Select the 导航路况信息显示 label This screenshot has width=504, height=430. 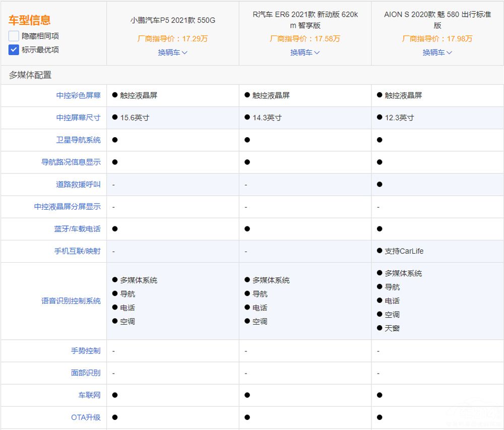pyautogui.click(x=71, y=162)
